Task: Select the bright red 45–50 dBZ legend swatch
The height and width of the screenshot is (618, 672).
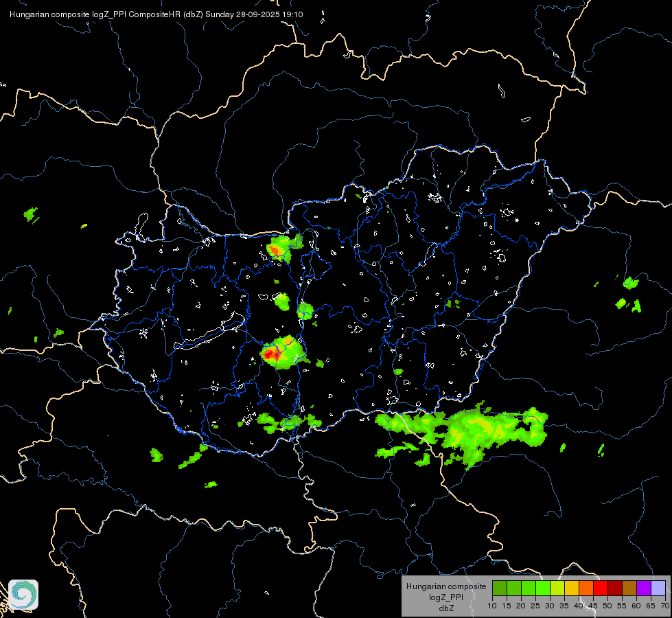Action: [x=601, y=588]
